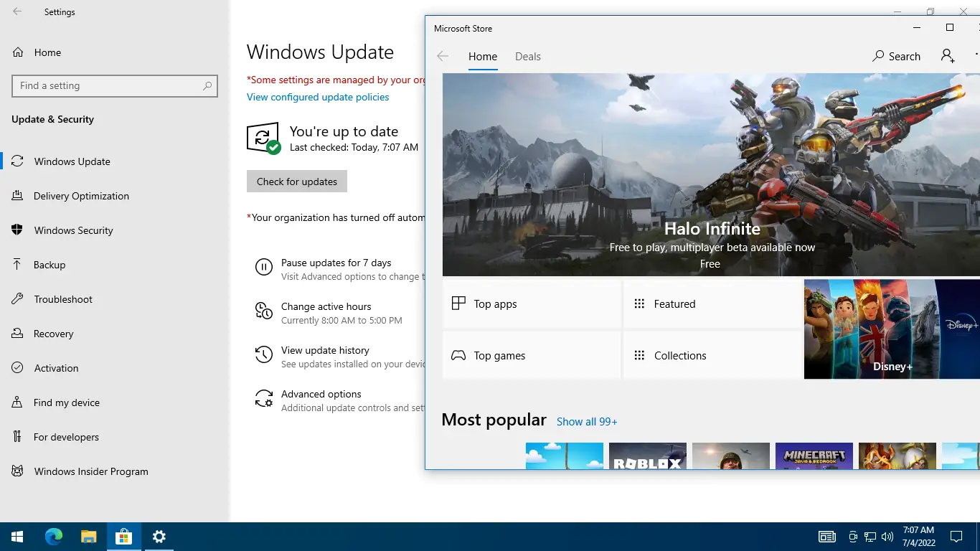This screenshot has height=551, width=980.
Task: Open For developers settings
Action: (x=115, y=437)
